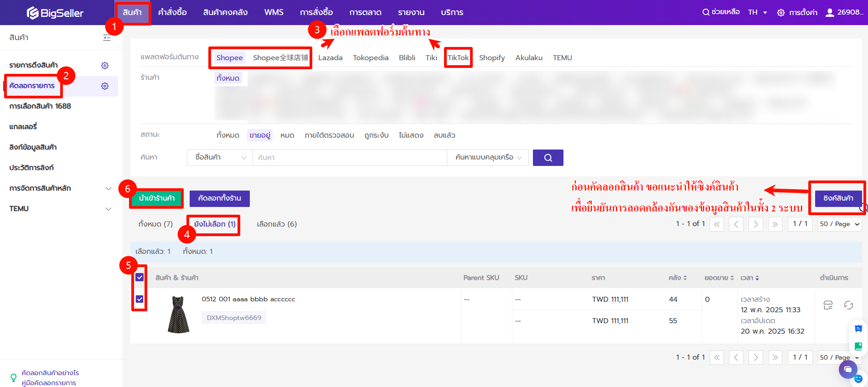Click the คัดลอกทั้งร้าน button
This screenshot has height=387, width=868.
click(219, 198)
